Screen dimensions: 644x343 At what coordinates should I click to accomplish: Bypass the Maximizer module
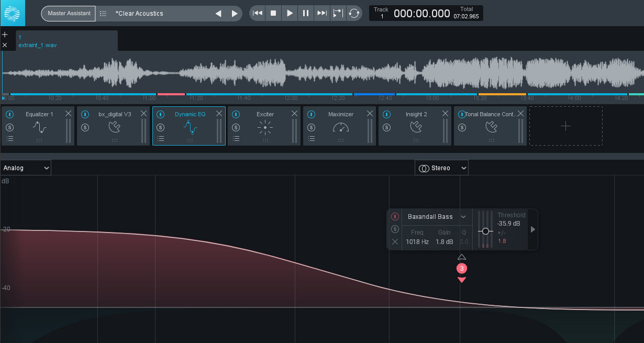click(x=312, y=114)
